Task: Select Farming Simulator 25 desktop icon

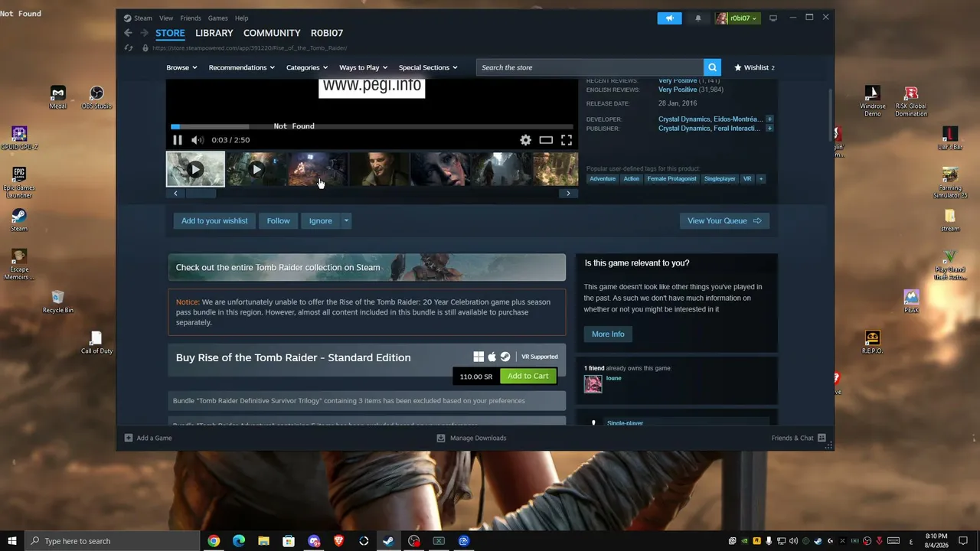Action: (x=950, y=183)
